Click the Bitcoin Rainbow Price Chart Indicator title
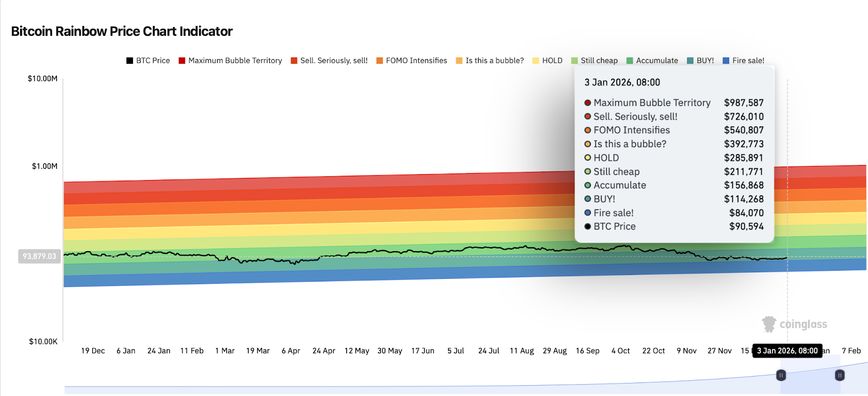868x396 pixels. pyautogui.click(x=122, y=31)
